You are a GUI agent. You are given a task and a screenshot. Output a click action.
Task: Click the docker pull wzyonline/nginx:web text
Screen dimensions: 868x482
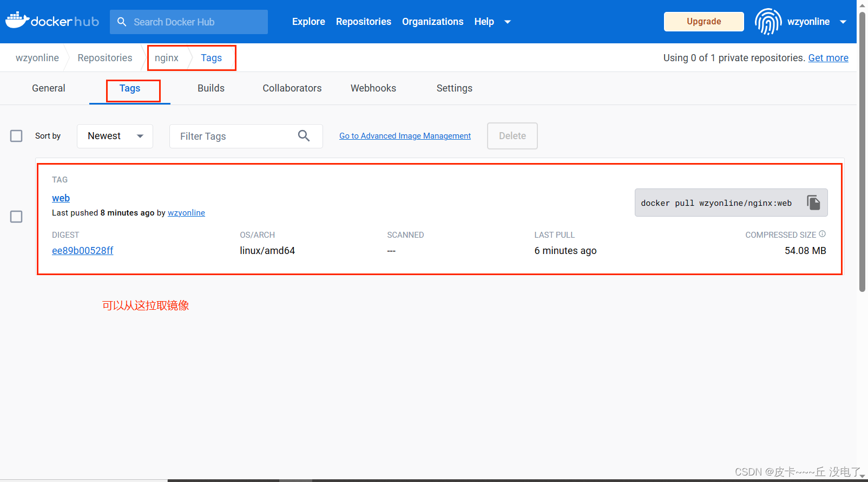pyautogui.click(x=716, y=203)
